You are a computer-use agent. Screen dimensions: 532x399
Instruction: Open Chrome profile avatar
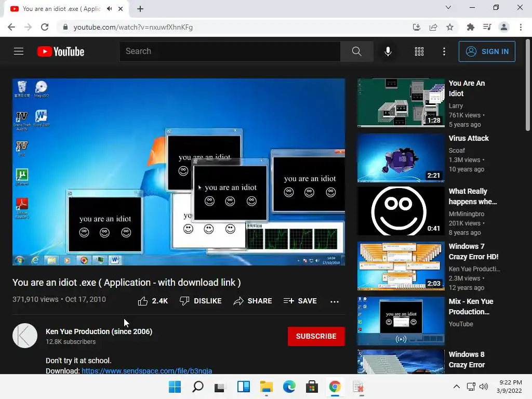pos(504,27)
